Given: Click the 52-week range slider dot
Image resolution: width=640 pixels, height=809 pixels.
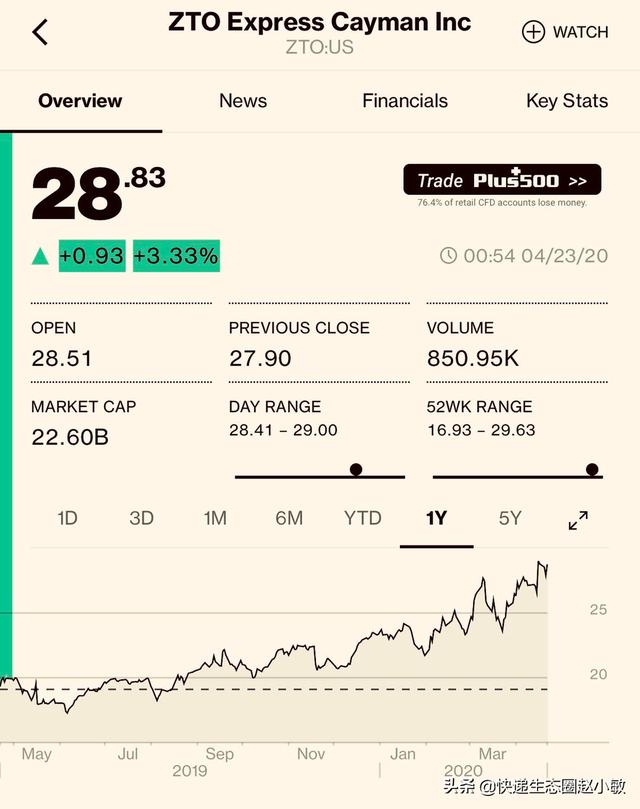Looking at the screenshot, I should point(592,469).
